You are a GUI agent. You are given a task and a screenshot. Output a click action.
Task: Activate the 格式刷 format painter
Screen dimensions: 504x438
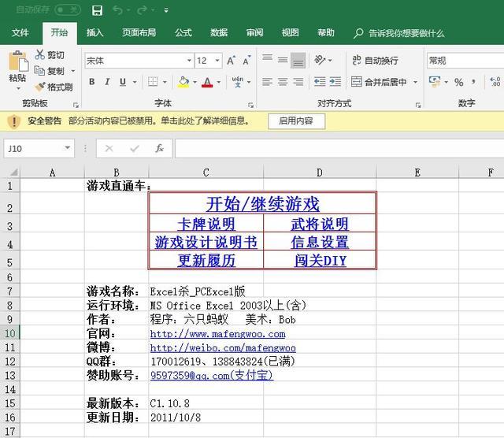54,87
